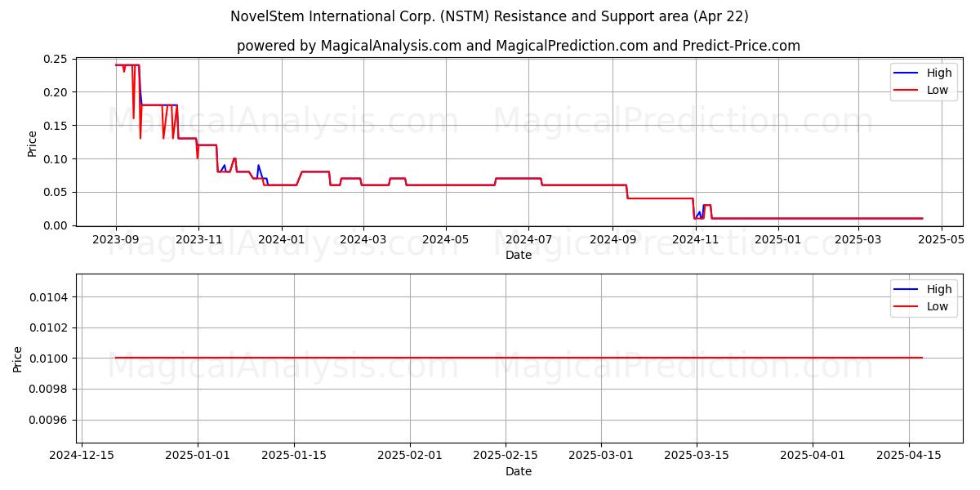This screenshot has height=490, width=980.
Task: Click the 0.15 price tick label
Action: pos(56,126)
